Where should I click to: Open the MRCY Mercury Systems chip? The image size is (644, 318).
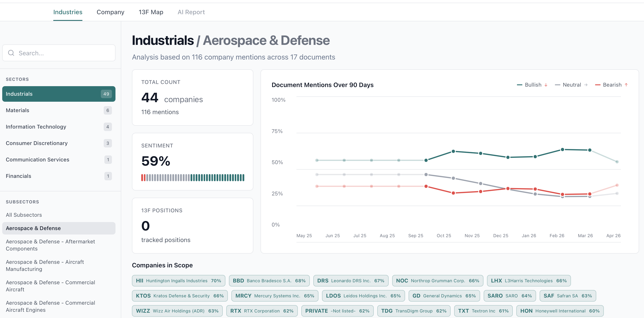click(x=275, y=296)
